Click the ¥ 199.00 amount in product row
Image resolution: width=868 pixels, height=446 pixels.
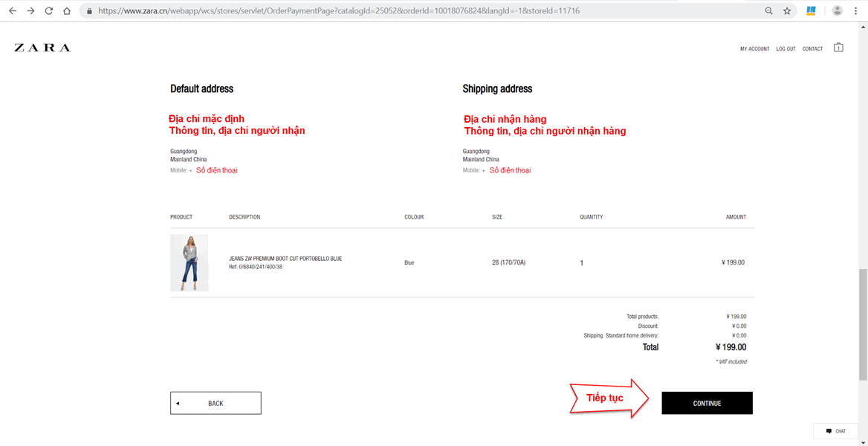pyautogui.click(x=733, y=262)
